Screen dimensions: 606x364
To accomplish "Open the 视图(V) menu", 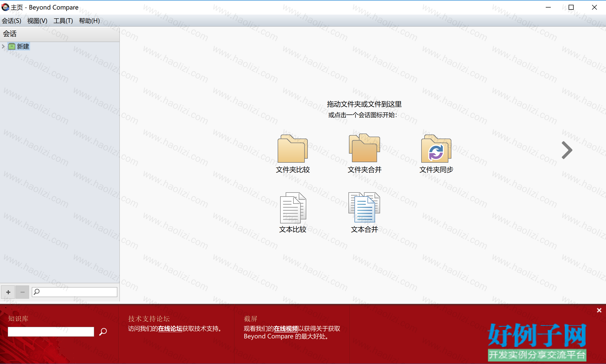I will (37, 21).
